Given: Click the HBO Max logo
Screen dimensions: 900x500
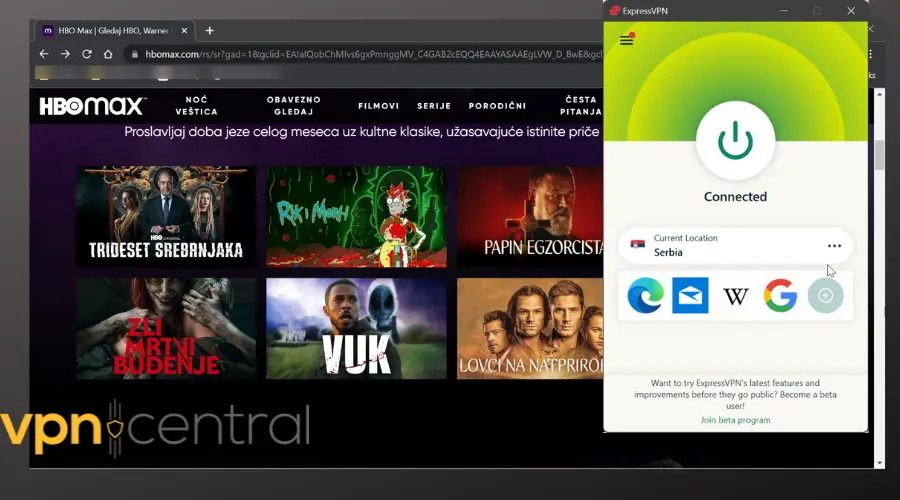Looking at the screenshot, I should pyautogui.click(x=91, y=106).
